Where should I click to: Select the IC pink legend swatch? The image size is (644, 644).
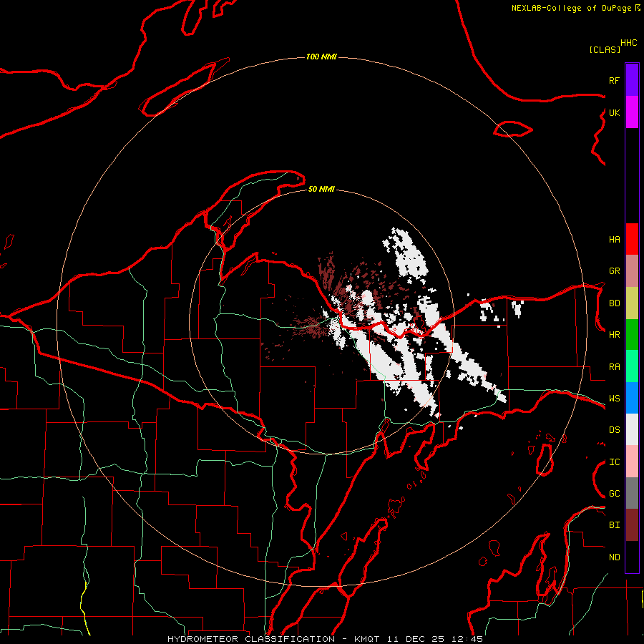(632, 462)
